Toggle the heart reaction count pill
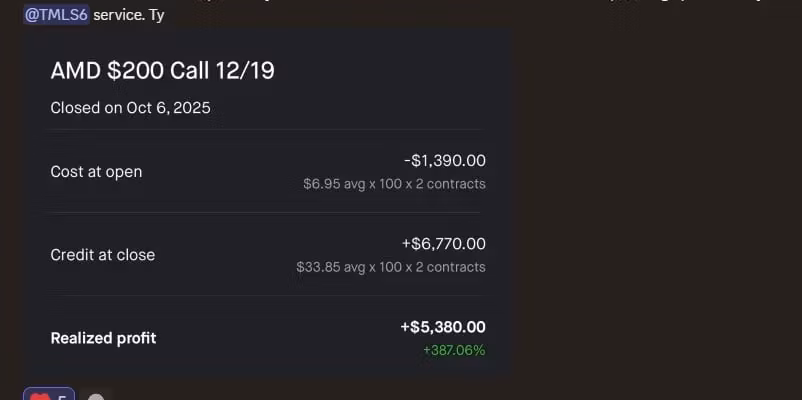 pos(50,397)
